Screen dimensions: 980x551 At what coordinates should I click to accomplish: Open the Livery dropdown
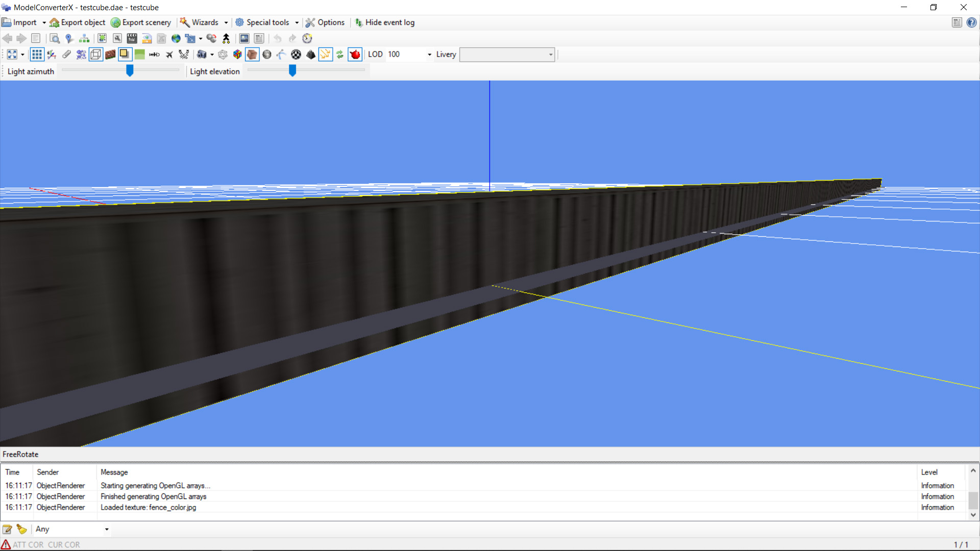point(550,55)
